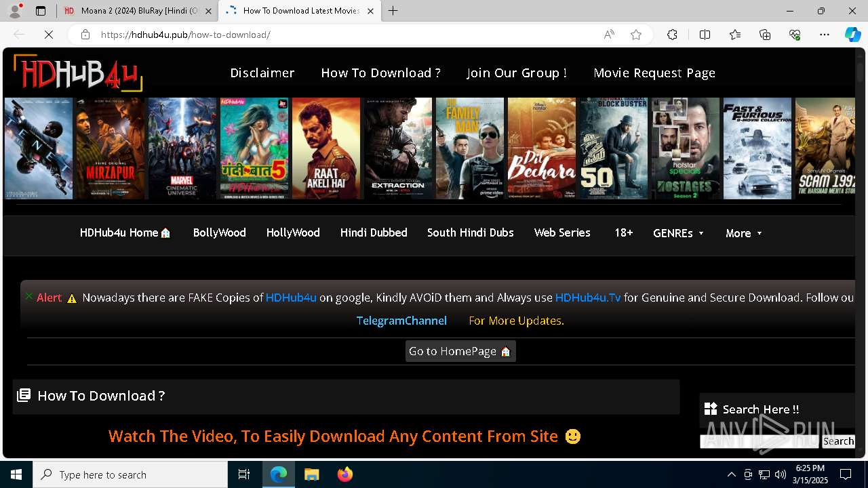The height and width of the screenshot is (488, 868).
Task: Open The Family Man poster
Action: pos(470,148)
